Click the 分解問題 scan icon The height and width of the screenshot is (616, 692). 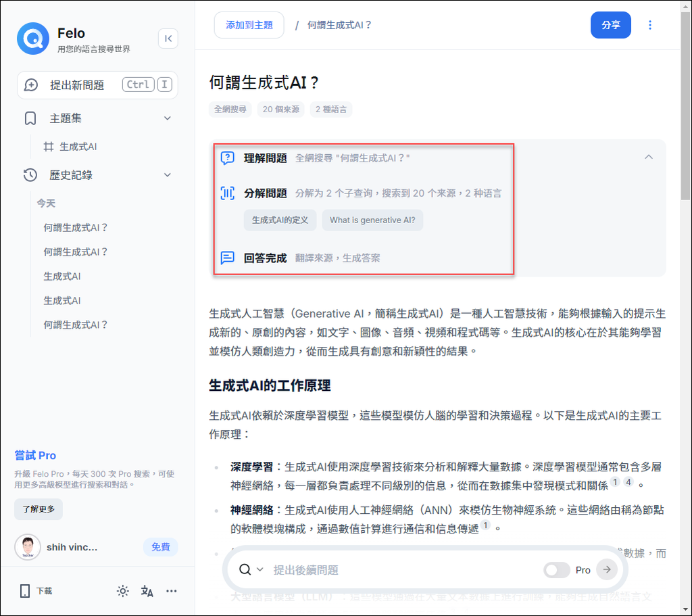[228, 193]
